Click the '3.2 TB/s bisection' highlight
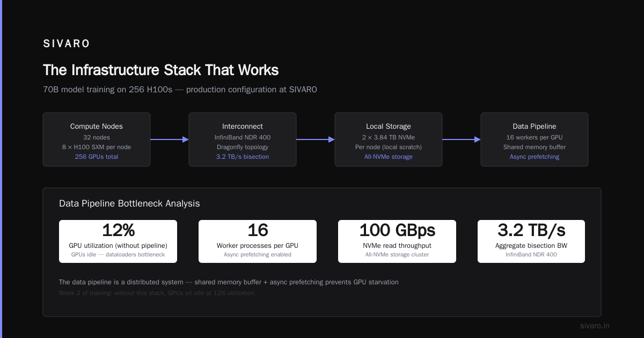Viewport: 644px width, 338px height. 243,157
